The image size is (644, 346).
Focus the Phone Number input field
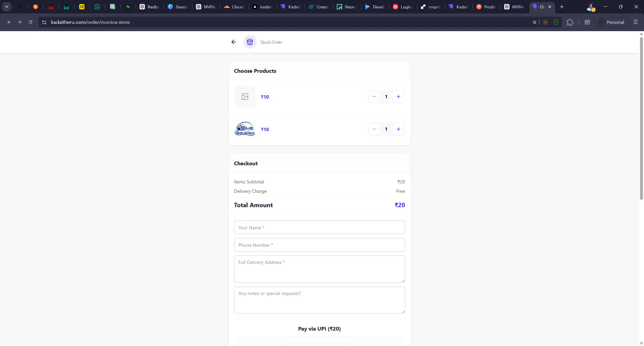(319, 245)
